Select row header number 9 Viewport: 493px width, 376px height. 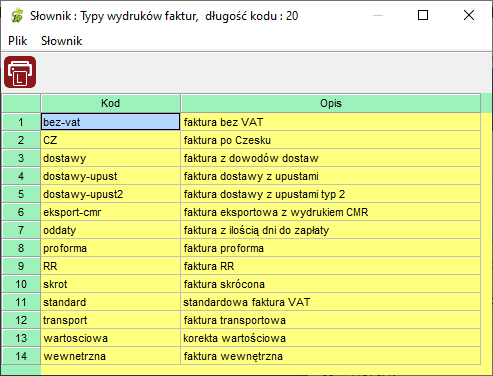tap(21, 266)
